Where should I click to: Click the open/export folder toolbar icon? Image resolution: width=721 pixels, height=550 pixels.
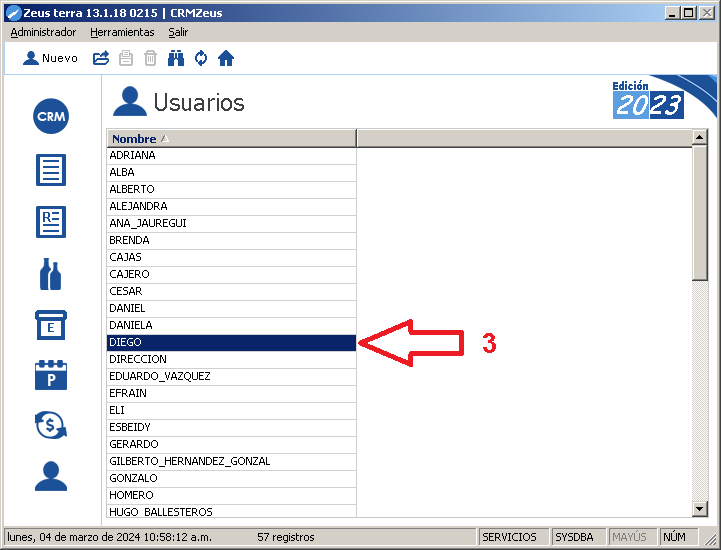[101, 58]
